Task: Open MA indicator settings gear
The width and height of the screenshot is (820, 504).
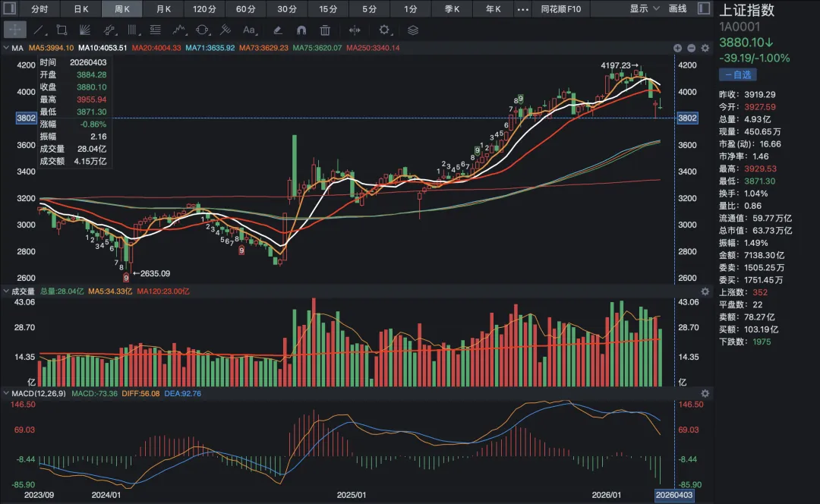Action: [x=705, y=48]
